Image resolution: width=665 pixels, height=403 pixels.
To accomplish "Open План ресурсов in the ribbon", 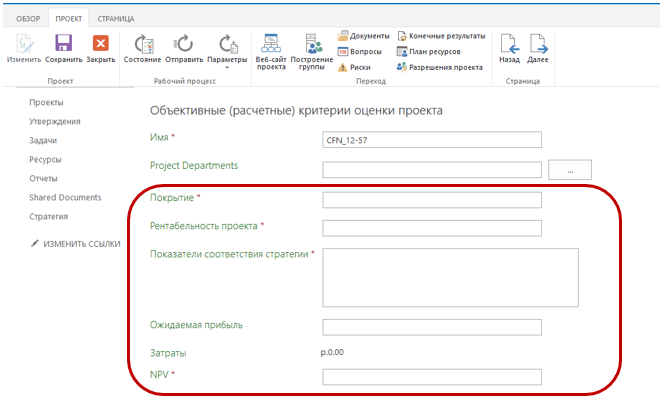I will (x=428, y=52).
